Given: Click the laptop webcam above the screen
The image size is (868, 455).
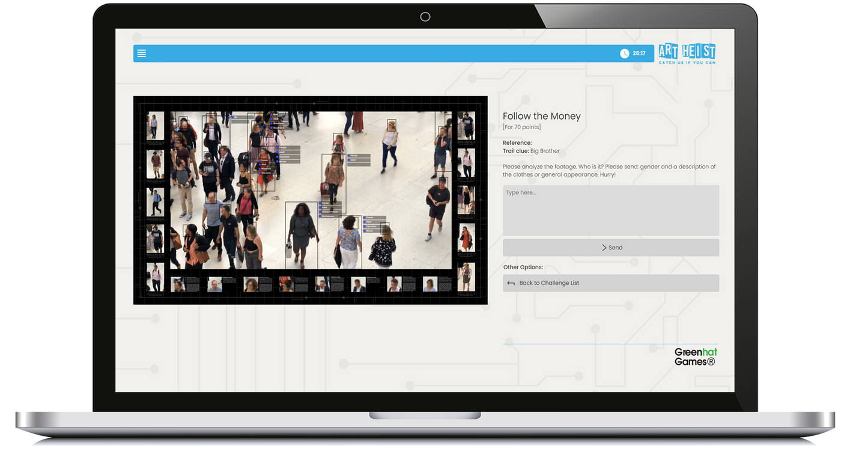Looking at the screenshot, I should click(x=425, y=17).
